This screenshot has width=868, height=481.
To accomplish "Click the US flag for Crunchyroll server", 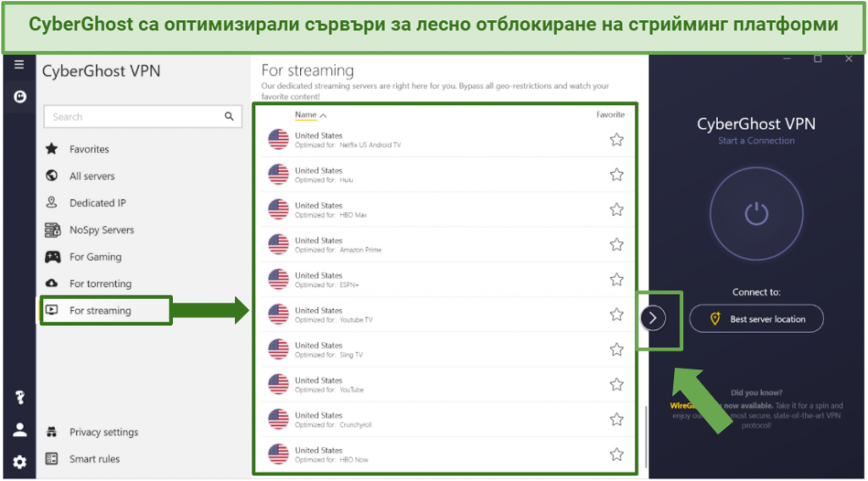I will pyautogui.click(x=278, y=419).
